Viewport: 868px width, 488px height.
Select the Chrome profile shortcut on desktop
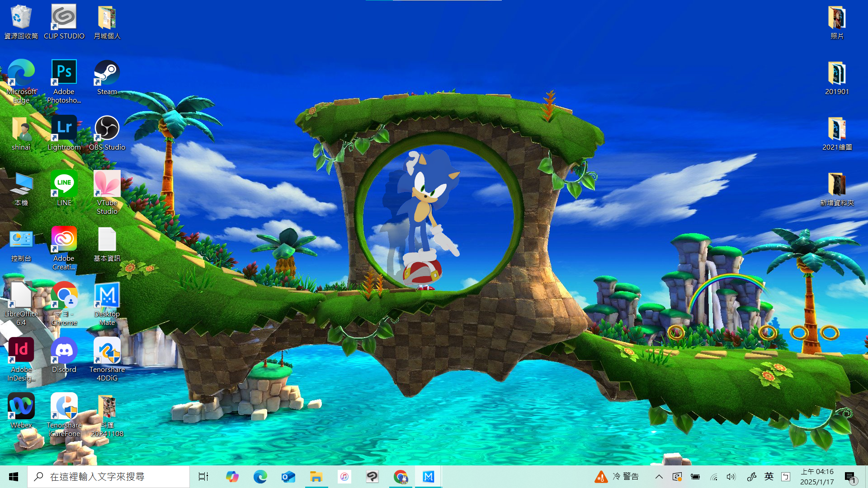64,304
